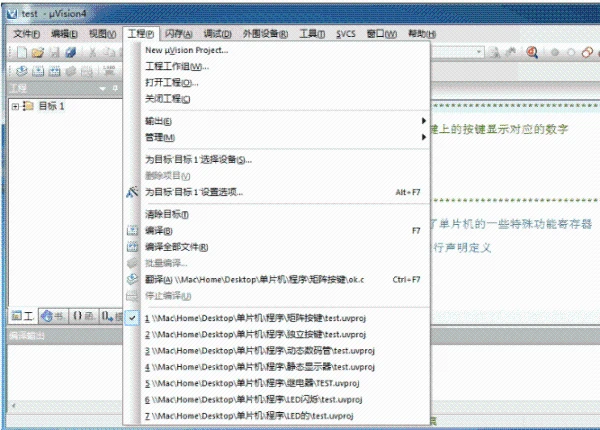Click the binoculars find icon

511,52
